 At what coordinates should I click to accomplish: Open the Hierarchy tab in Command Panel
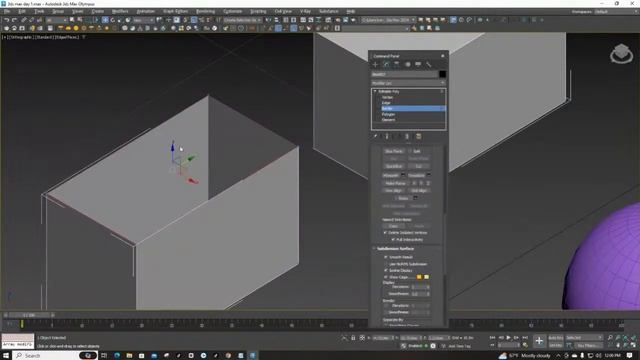[x=397, y=64]
